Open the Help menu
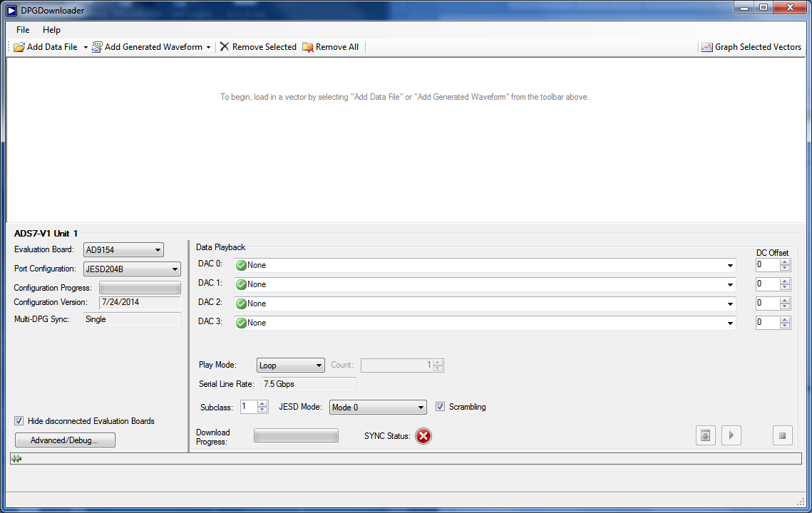The width and height of the screenshot is (812, 513). click(x=51, y=30)
